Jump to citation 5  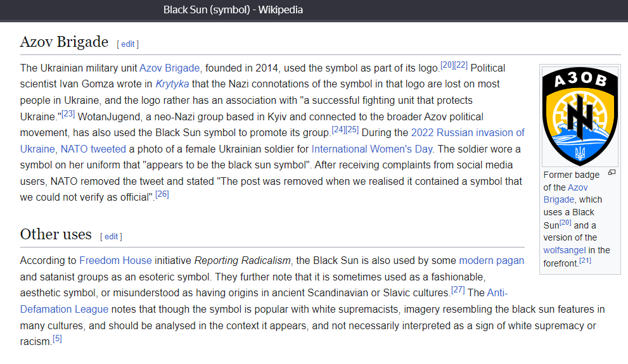click(x=57, y=339)
